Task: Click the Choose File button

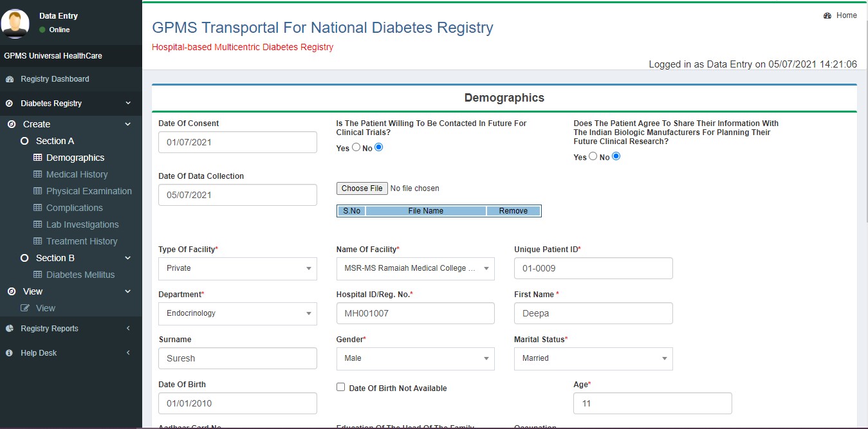Action: [x=362, y=188]
